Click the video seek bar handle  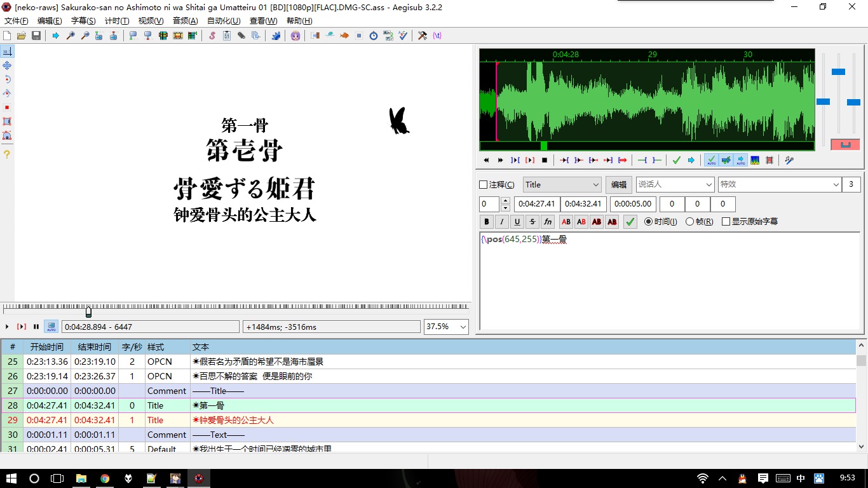click(88, 312)
